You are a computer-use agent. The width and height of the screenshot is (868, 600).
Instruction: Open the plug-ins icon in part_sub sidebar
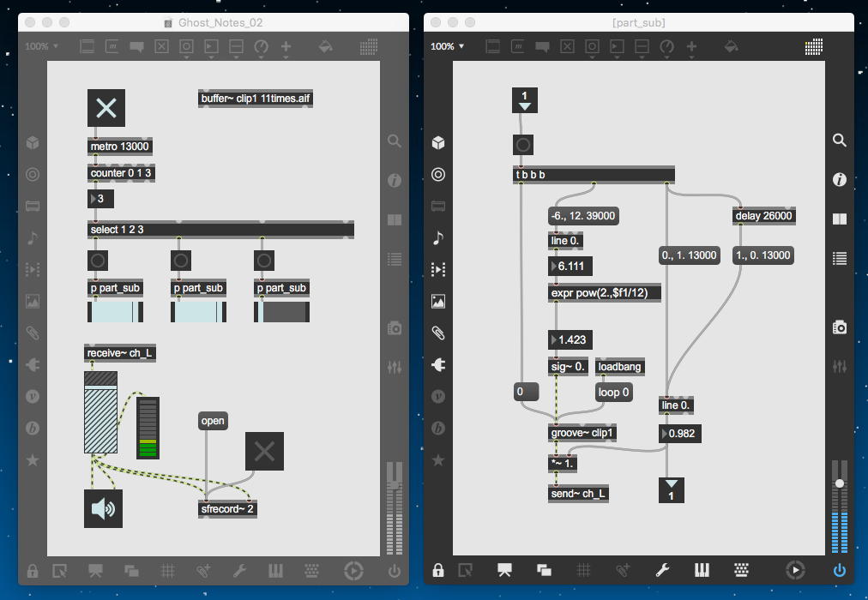point(438,365)
